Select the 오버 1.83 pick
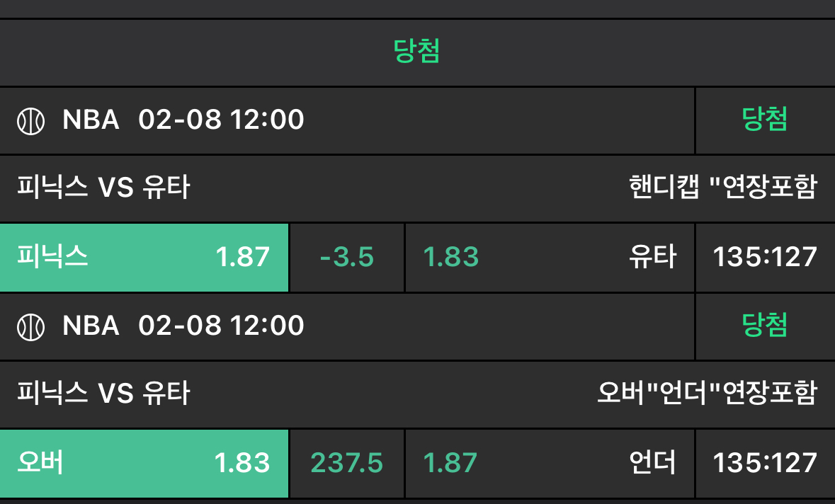The width and height of the screenshot is (835, 504). click(144, 463)
